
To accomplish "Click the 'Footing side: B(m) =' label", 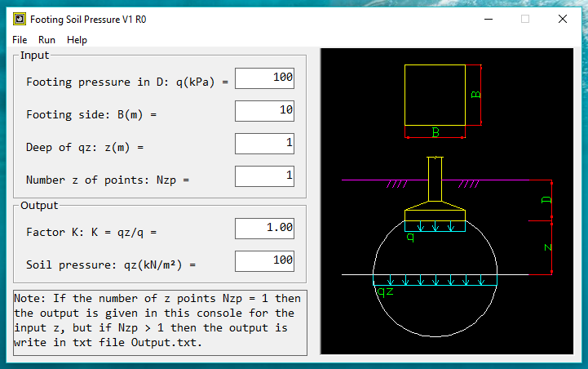I will coord(91,114).
